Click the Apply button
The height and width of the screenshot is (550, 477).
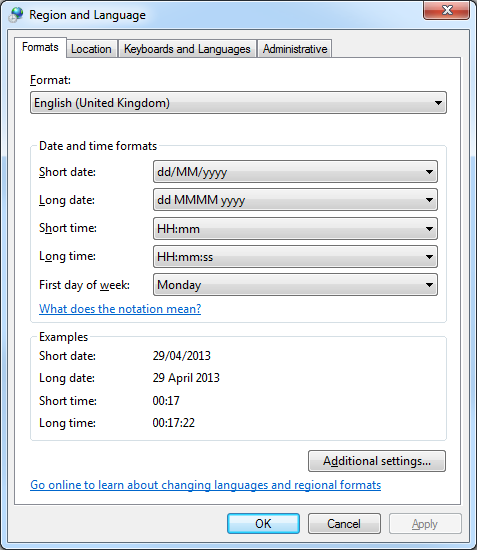point(425,524)
